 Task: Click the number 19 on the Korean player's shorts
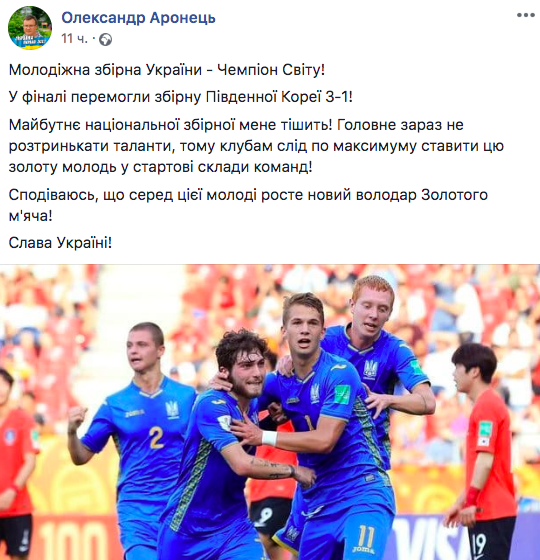point(480,546)
